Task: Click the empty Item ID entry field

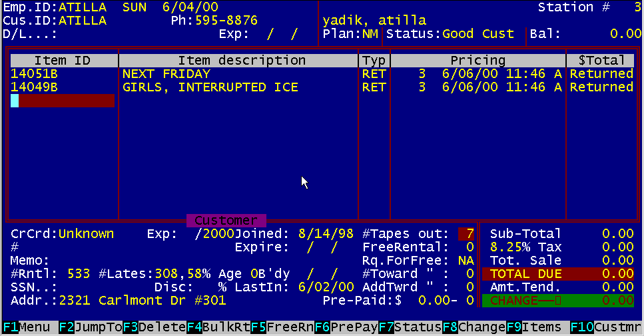Action: tap(63, 101)
